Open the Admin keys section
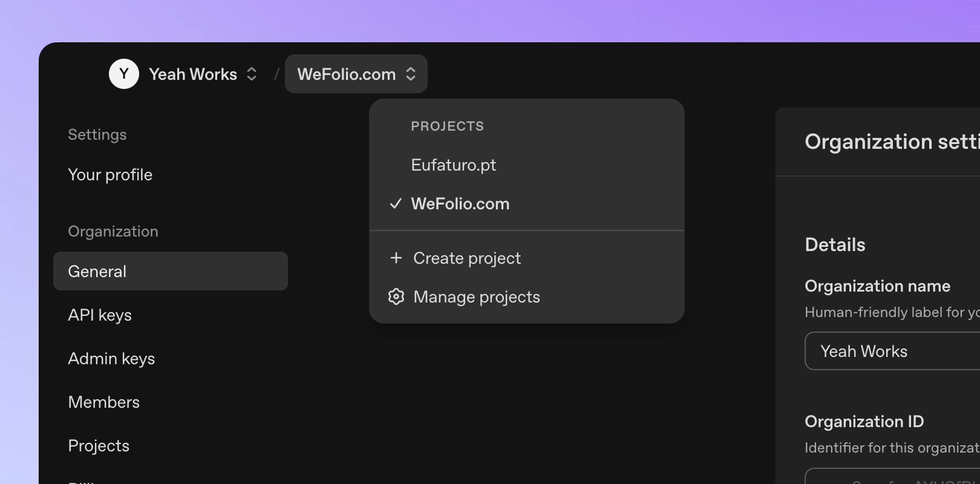The width and height of the screenshot is (980, 484). click(111, 358)
